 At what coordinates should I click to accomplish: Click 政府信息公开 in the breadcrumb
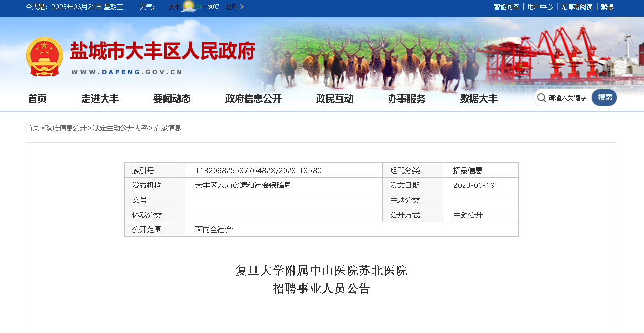[66, 128]
